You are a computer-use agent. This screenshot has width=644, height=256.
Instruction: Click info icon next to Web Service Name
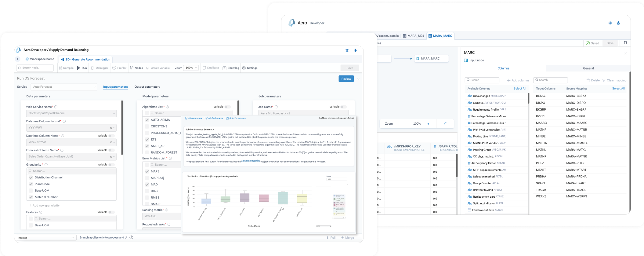point(56,107)
